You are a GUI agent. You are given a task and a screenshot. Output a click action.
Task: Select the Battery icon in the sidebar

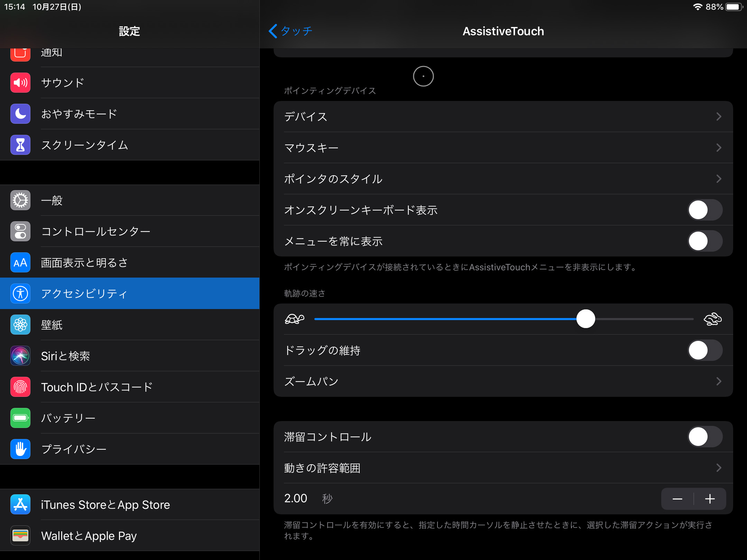[20, 418]
